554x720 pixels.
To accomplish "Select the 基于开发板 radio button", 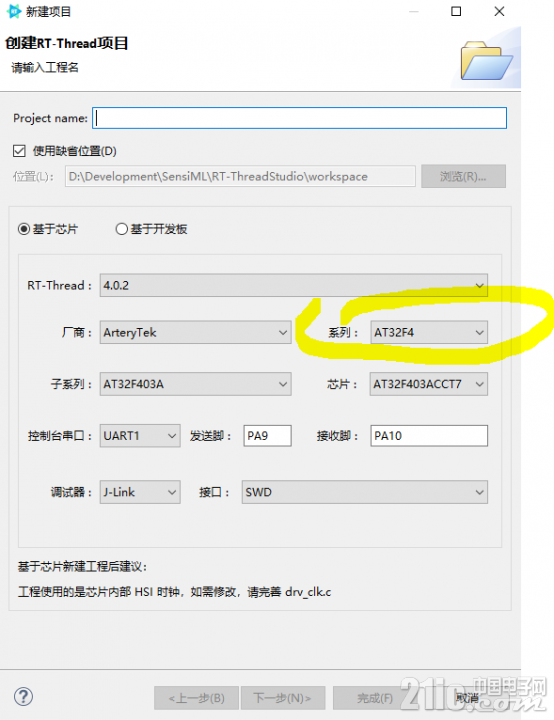I will [121, 229].
